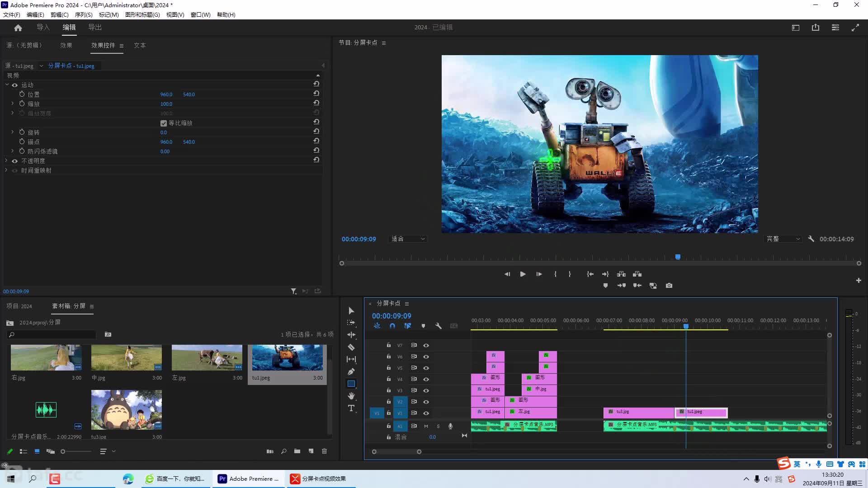This screenshot has width=868, height=488.
Task: Expand the 时间重映射 section
Action: point(6,170)
